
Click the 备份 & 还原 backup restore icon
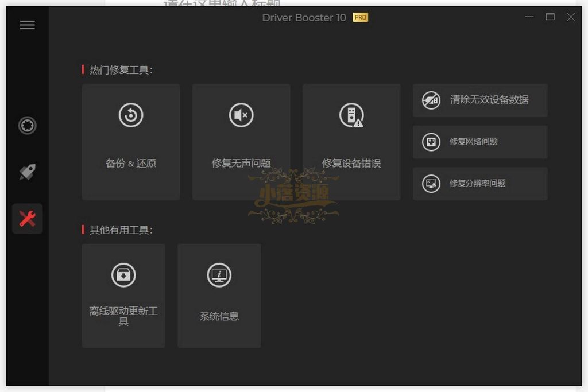tap(131, 115)
